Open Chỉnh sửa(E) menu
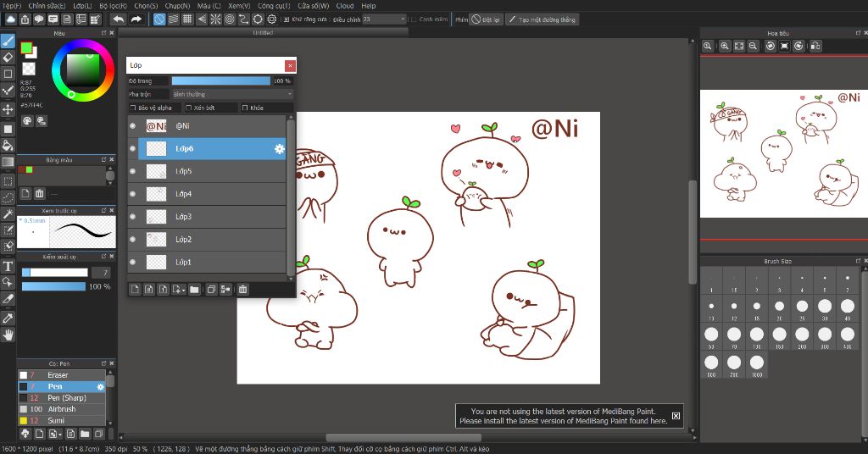 (x=47, y=6)
